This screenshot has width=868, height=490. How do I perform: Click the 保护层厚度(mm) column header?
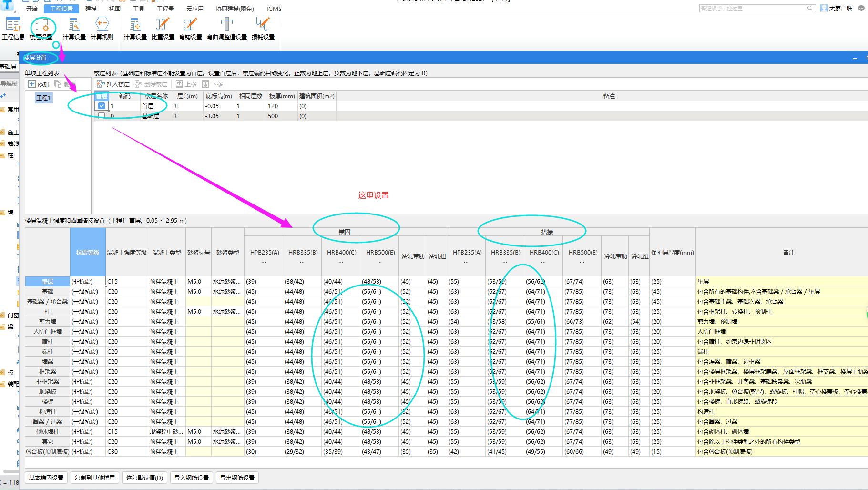tap(673, 252)
